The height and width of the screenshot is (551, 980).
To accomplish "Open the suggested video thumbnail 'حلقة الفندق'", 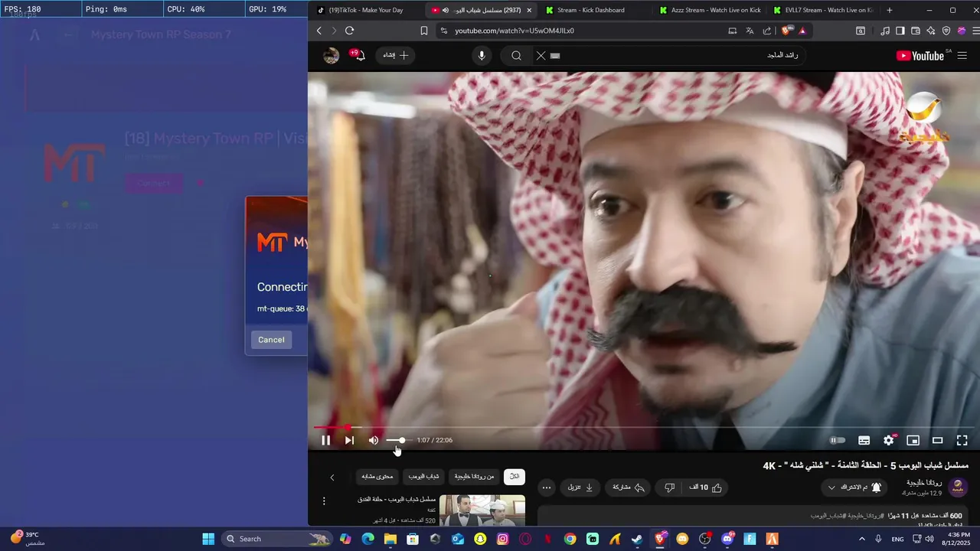I will 482,510.
